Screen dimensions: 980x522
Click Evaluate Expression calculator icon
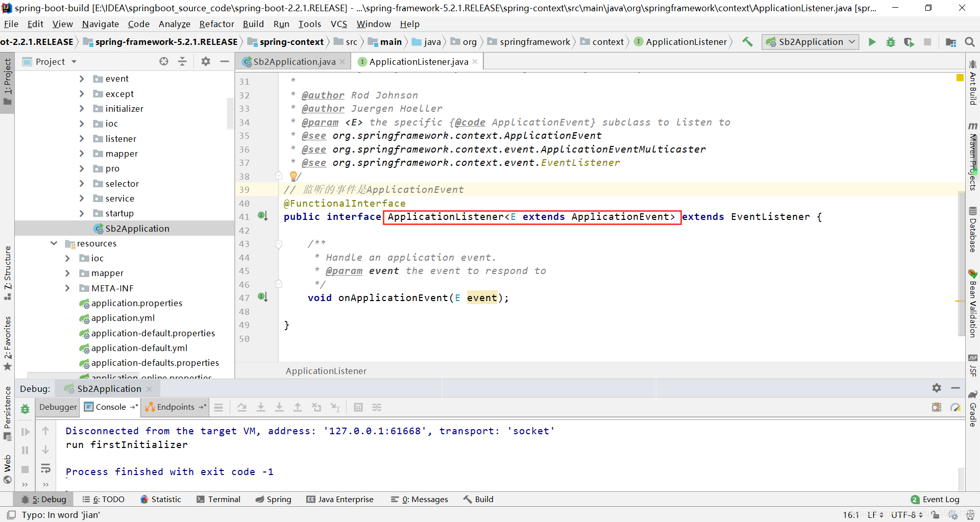pos(358,407)
